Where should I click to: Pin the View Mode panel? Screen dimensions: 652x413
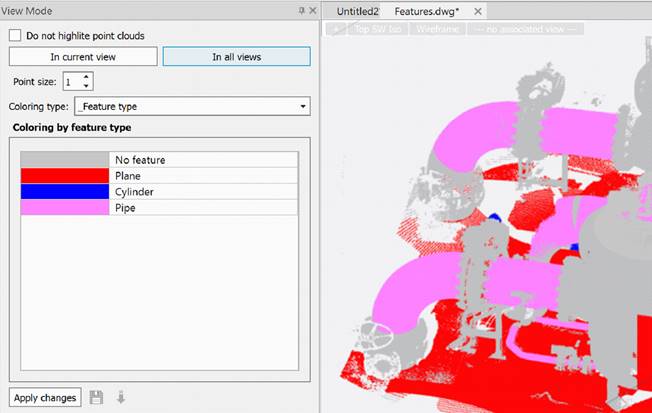click(301, 11)
